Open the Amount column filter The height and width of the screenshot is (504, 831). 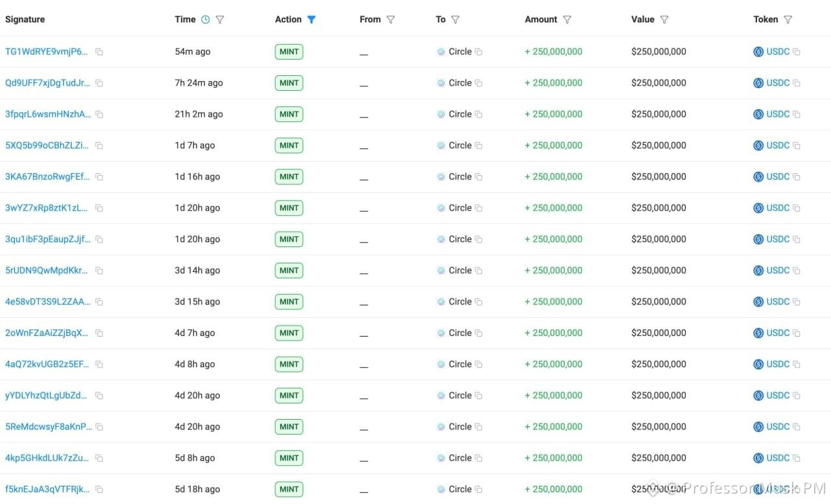pyautogui.click(x=567, y=19)
